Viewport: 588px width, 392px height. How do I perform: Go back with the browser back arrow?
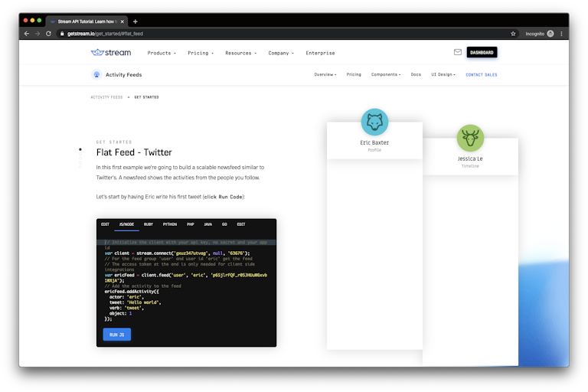point(27,34)
